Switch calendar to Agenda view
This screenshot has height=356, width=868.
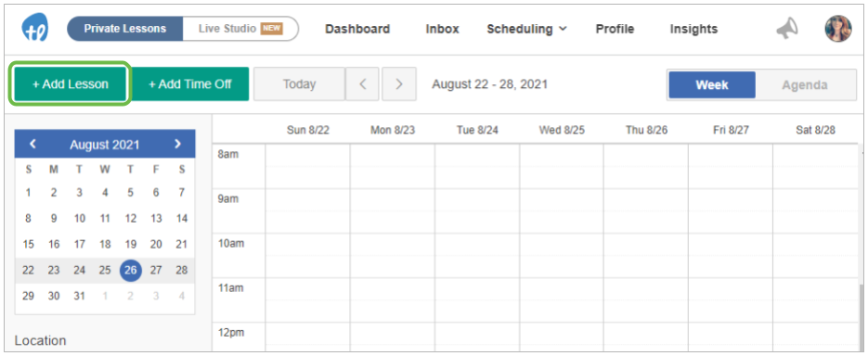pos(805,84)
